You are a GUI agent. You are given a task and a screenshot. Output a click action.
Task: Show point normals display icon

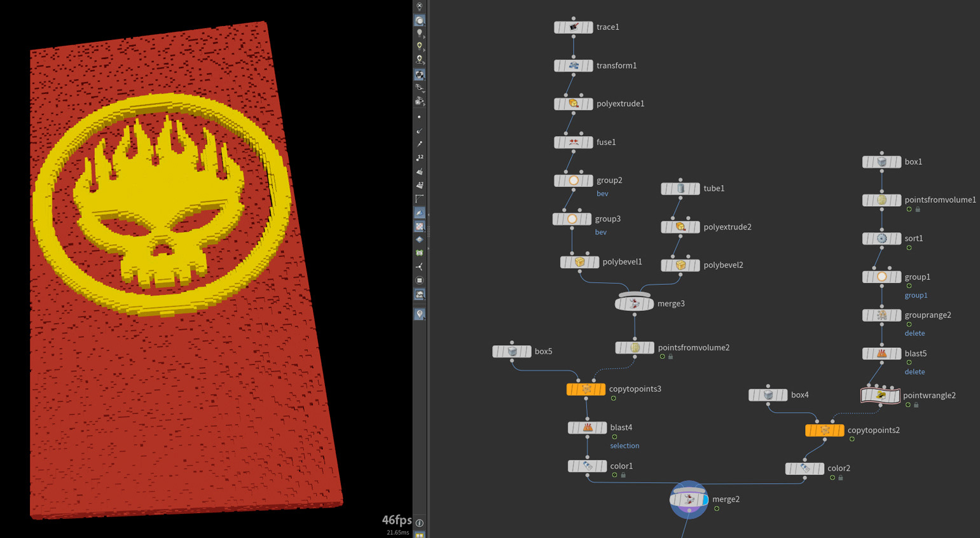(420, 130)
